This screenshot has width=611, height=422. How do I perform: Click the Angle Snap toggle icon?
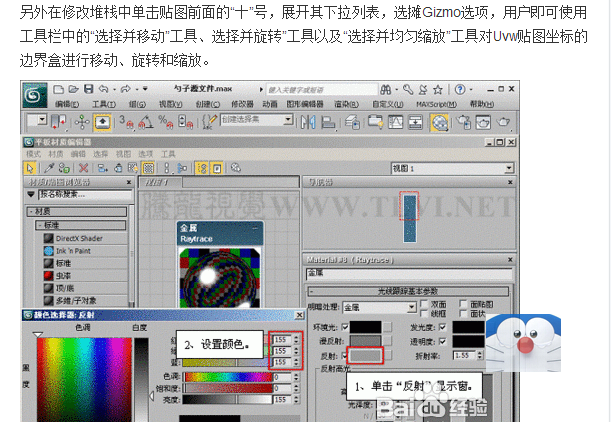click(x=146, y=122)
